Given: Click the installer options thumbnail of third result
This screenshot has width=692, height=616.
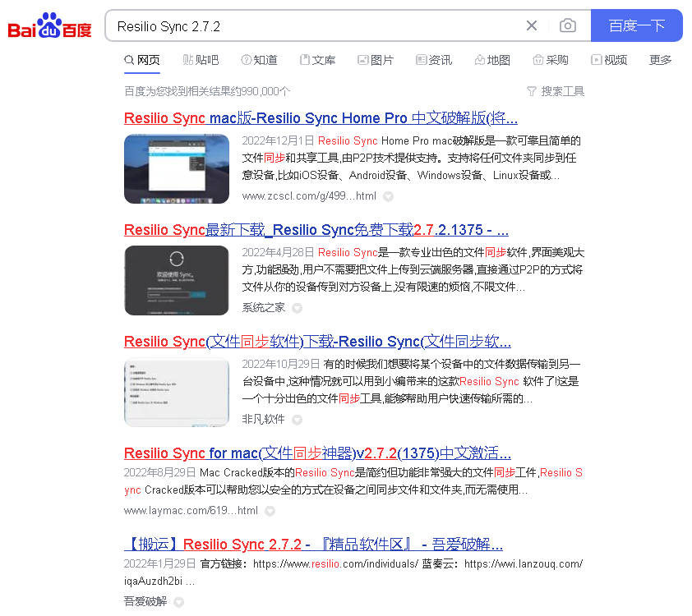Looking at the screenshot, I should (x=177, y=392).
